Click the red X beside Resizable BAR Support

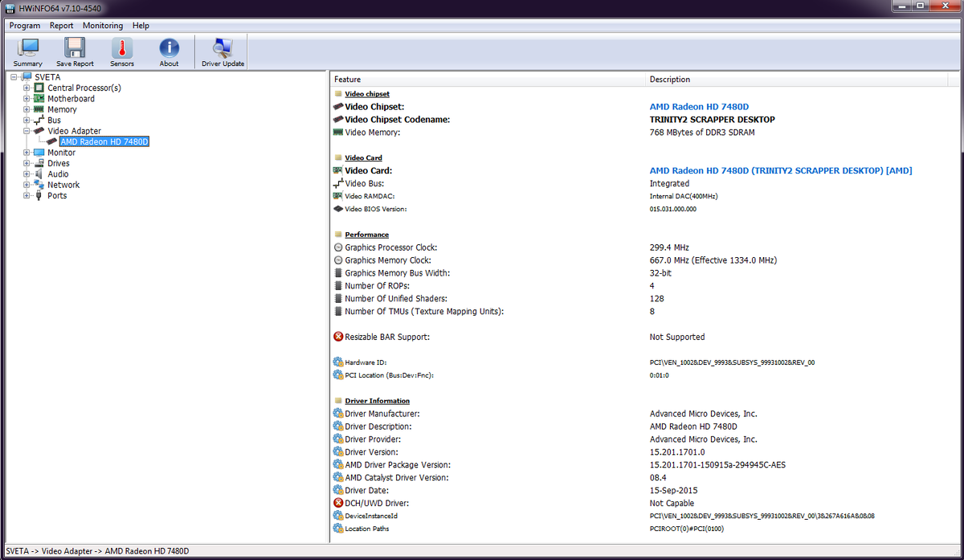[338, 337]
